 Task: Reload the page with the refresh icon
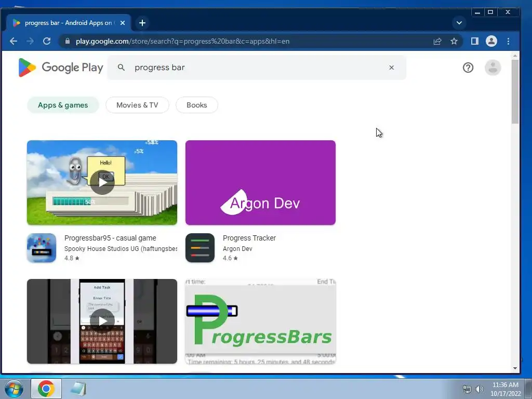[x=47, y=42]
